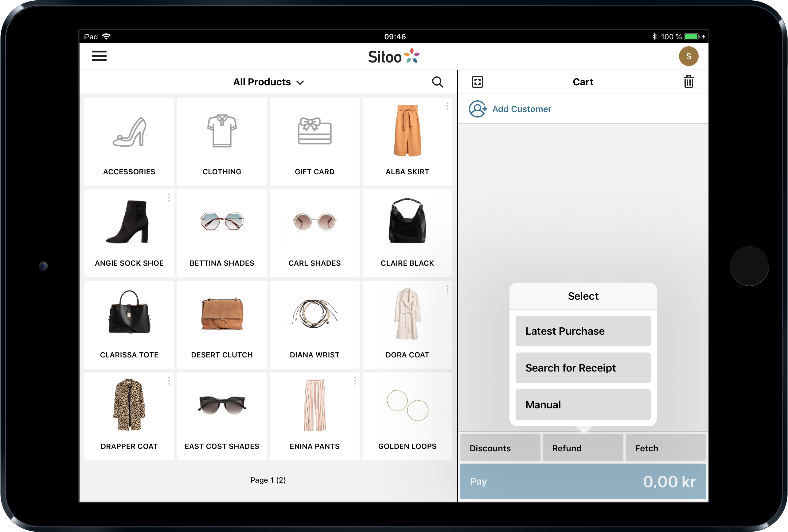
Task: Add East Cost Shades to cart
Action: 222,416
